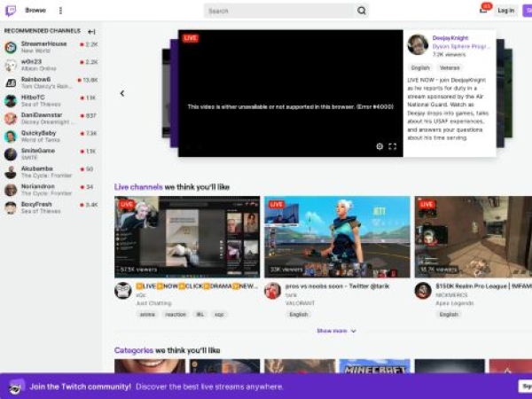This screenshot has width=532, height=399.
Task: Open HitboTC channel in recommended list
Action: (51, 101)
